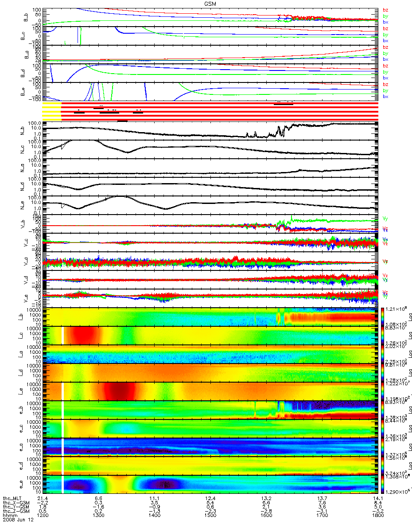Click the i_c spectrogram panel label
Screen dimensions: 412x532
pyautogui.click(x=21, y=335)
